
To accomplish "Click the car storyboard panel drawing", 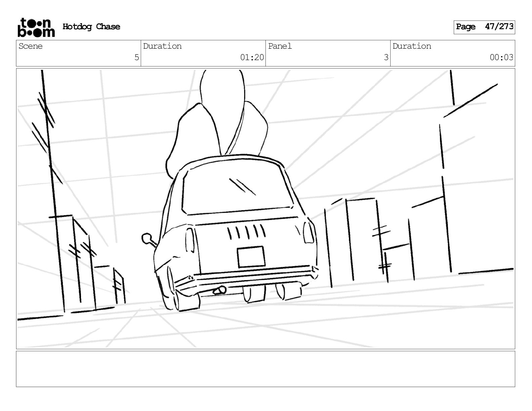I will (x=266, y=209).
